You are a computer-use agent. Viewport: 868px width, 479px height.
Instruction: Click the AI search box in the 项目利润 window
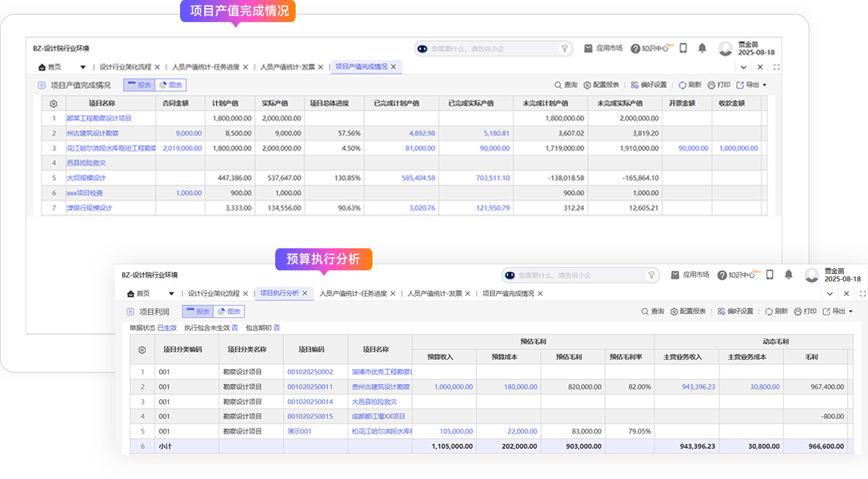click(x=578, y=275)
